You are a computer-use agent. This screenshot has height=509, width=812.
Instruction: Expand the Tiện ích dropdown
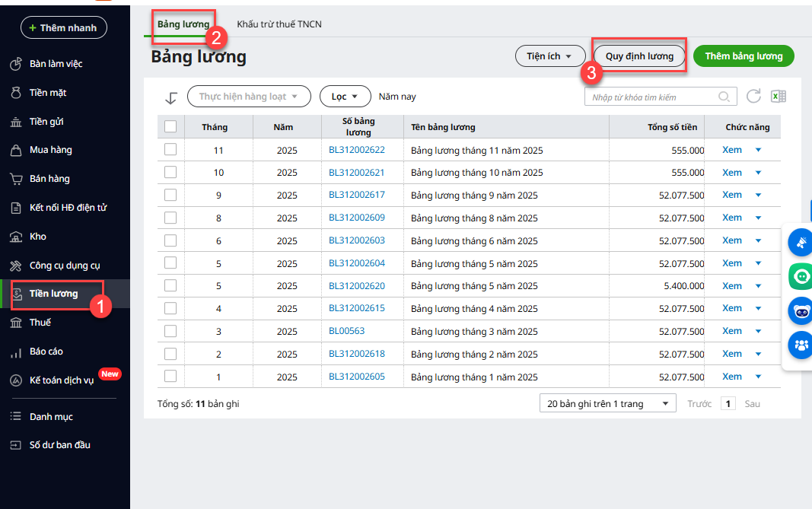click(549, 56)
